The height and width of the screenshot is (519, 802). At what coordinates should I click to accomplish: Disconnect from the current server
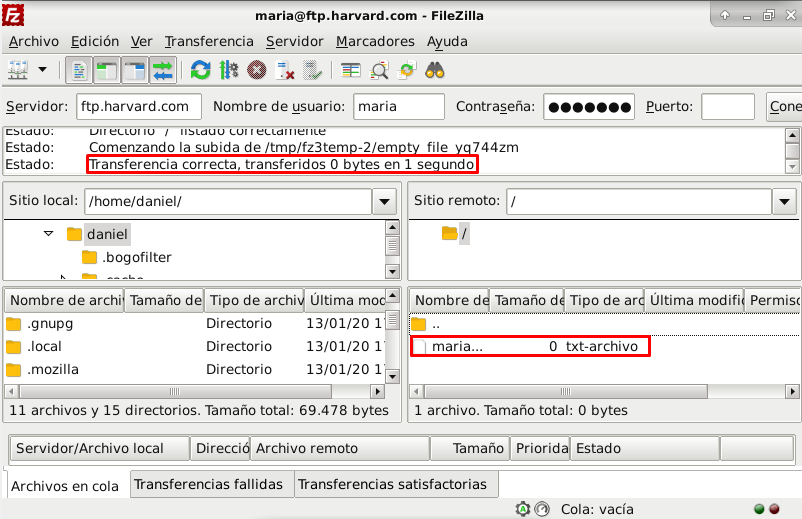point(284,70)
